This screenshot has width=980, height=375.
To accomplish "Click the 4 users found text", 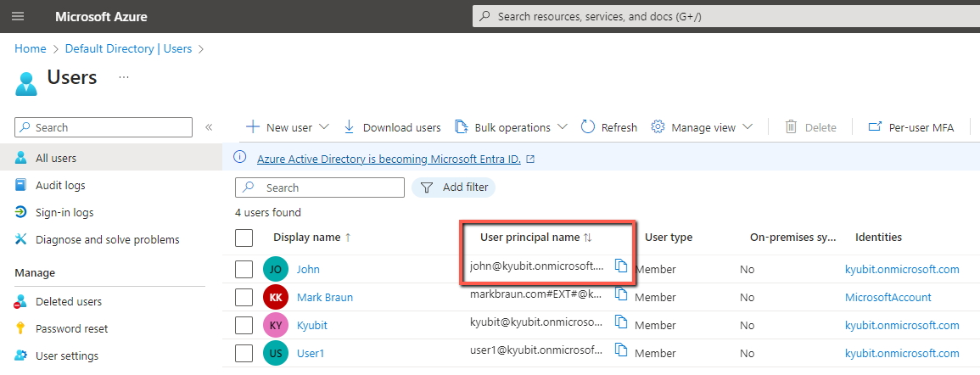I will [x=268, y=212].
